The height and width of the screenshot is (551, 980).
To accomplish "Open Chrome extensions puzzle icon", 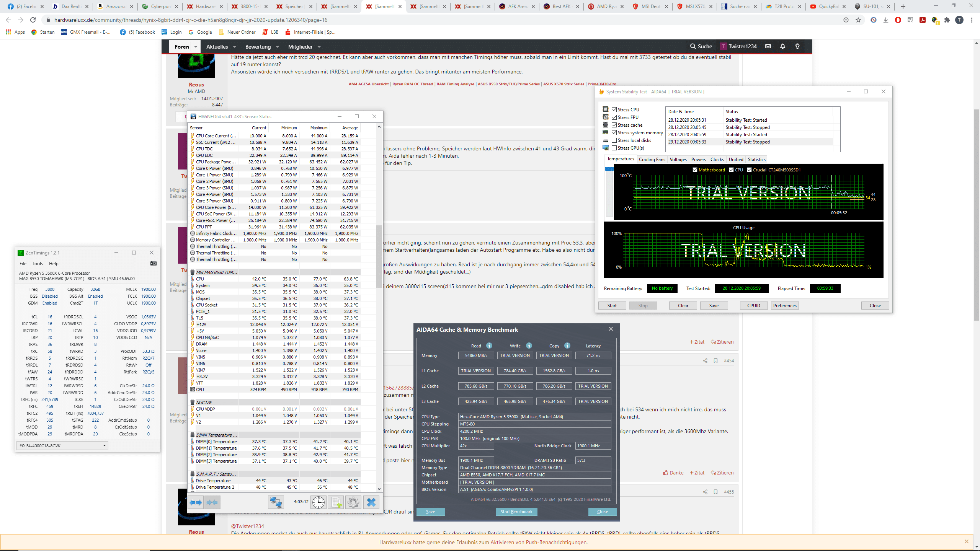I will (x=947, y=20).
